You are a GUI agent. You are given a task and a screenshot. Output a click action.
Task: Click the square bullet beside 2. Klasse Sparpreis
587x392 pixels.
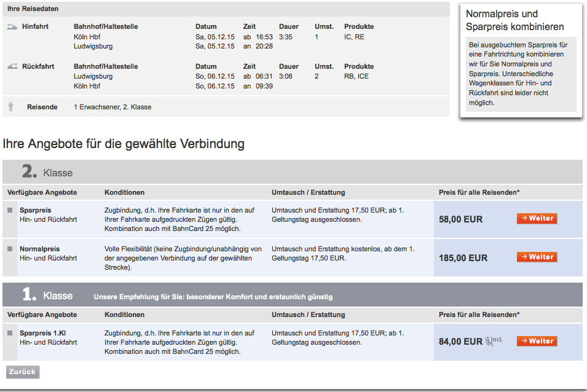click(x=10, y=210)
